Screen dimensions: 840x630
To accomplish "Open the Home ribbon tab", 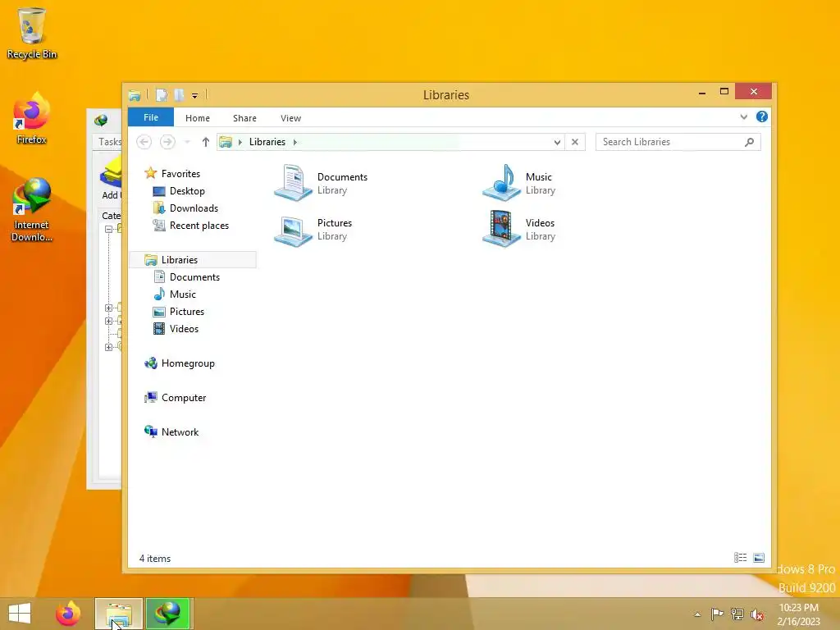I will tap(198, 118).
